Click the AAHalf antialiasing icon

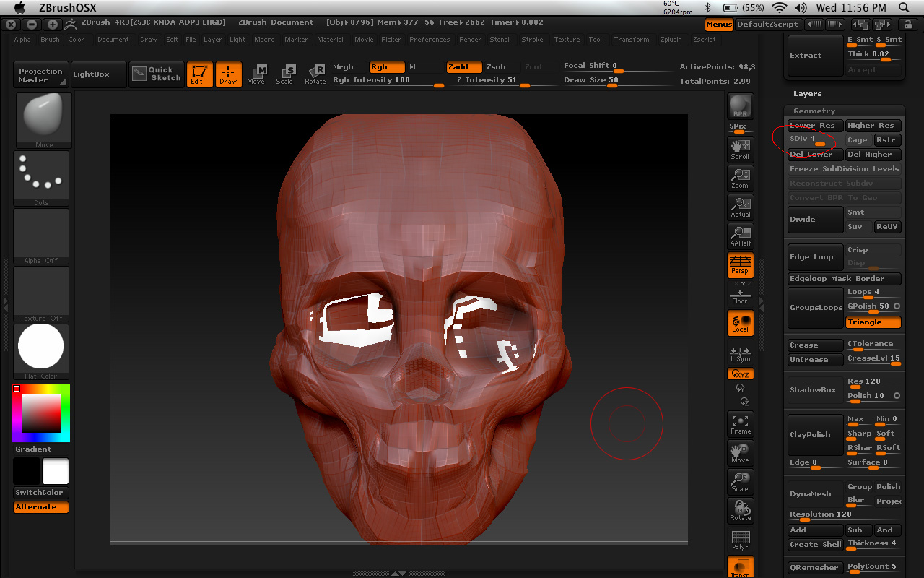741,236
